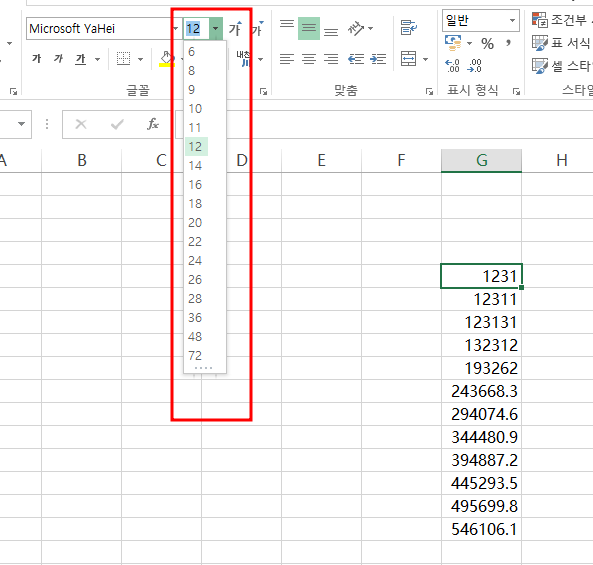Click enter checkmark in formula bar
This screenshot has height=565, width=593.
tap(117, 124)
